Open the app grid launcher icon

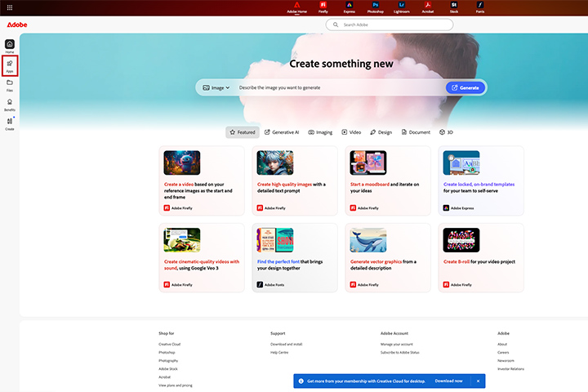point(8,7)
